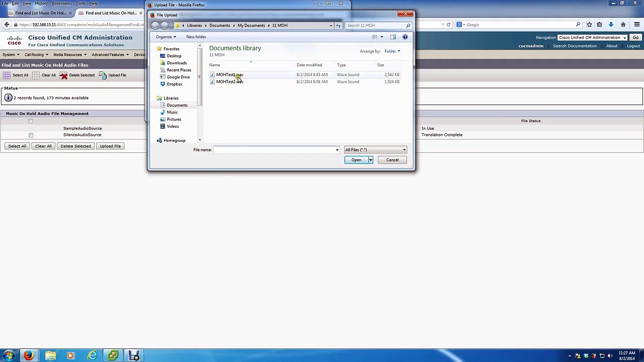The height and width of the screenshot is (362, 644).
Task: Click the dialog forward navigation arrow
Action: point(165,25)
